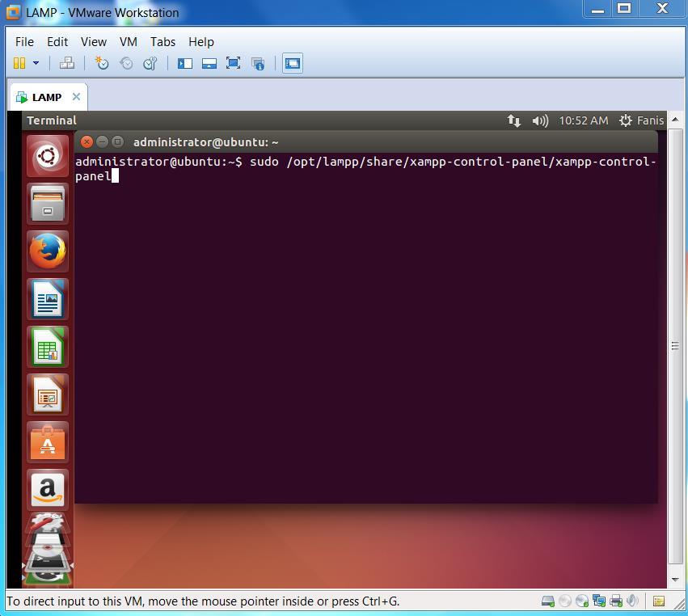Launch LibreOffice Impress from the launcher
Screen dimensions: 688x616
(x=48, y=394)
